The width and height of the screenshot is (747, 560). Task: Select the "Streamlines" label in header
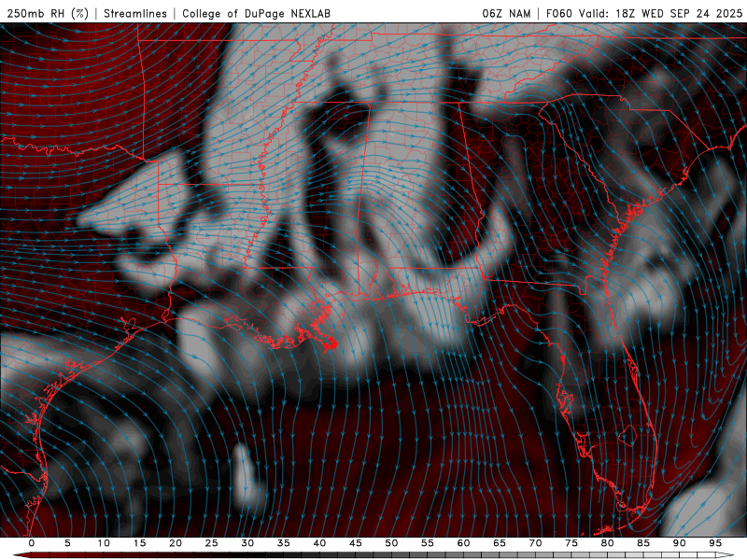click(x=135, y=13)
